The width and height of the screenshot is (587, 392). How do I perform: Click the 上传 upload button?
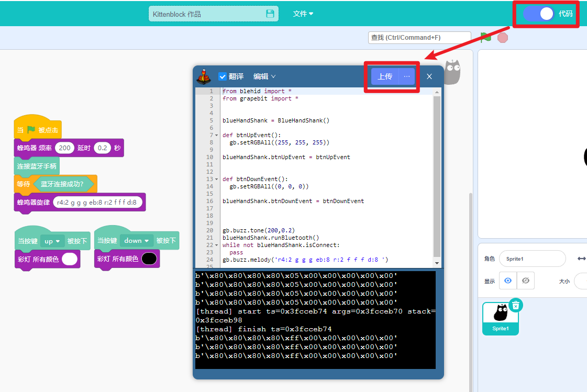pos(385,76)
